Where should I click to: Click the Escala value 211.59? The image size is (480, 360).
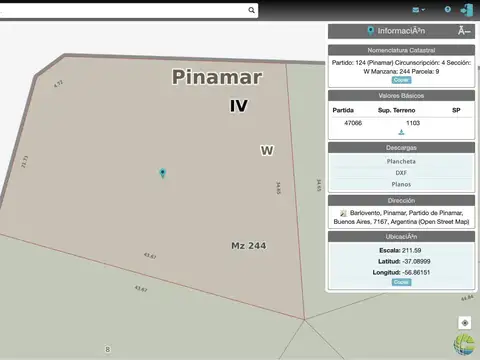(x=411, y=250)
